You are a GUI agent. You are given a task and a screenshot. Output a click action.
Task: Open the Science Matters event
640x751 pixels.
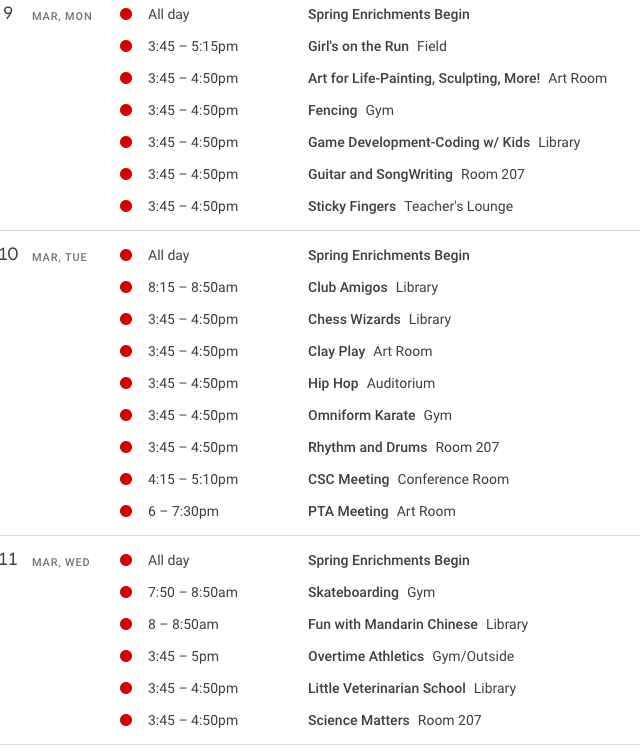click(x=358, y=720)
